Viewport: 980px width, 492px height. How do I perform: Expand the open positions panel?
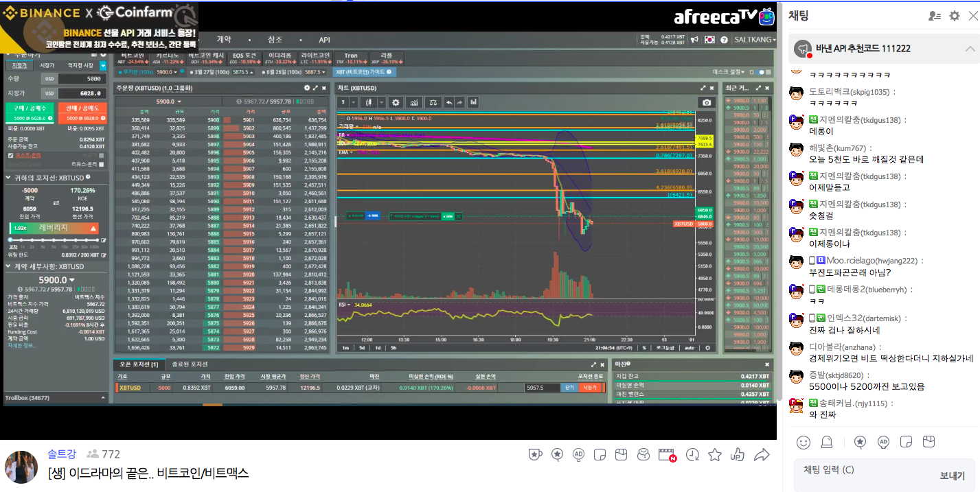[x=593, y=364]
